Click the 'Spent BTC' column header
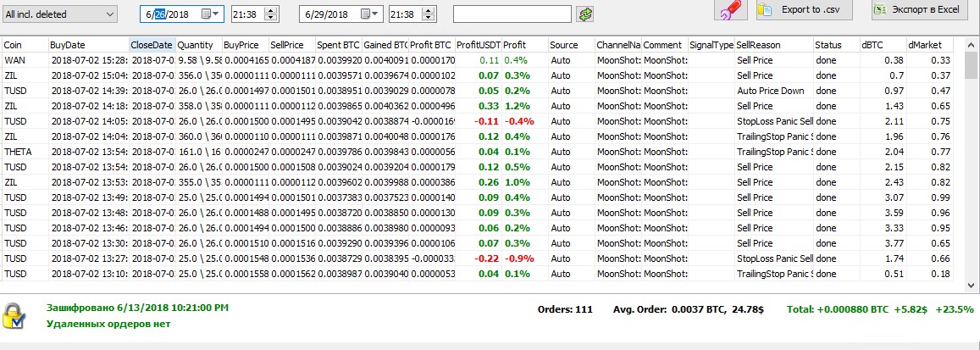The width and height of the screenshot is (980, 350). pos(338,45)
